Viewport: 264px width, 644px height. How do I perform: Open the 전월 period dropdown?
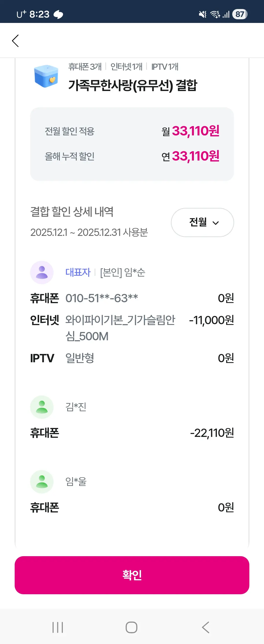[x=202, y=222]
